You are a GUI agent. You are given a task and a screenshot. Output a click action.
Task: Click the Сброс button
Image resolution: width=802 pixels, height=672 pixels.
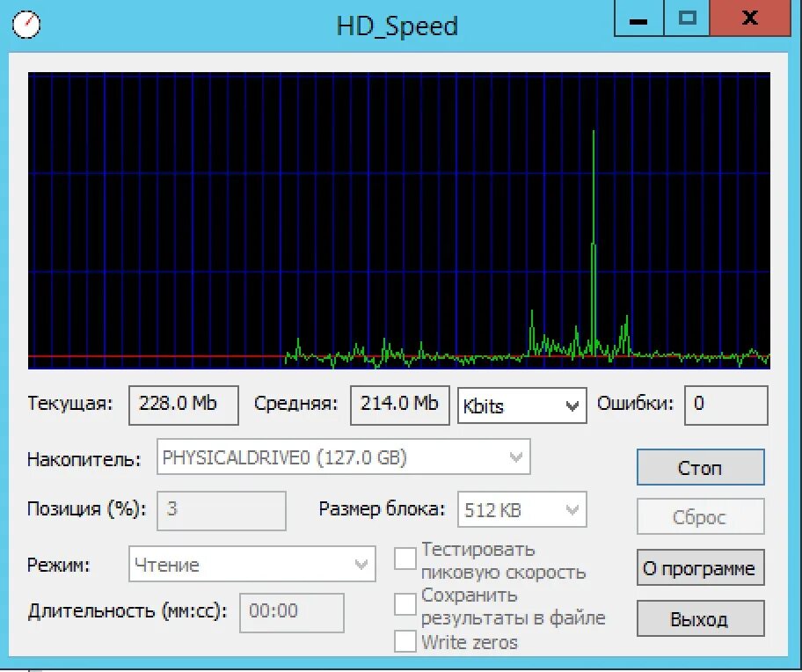click(700, 516)
